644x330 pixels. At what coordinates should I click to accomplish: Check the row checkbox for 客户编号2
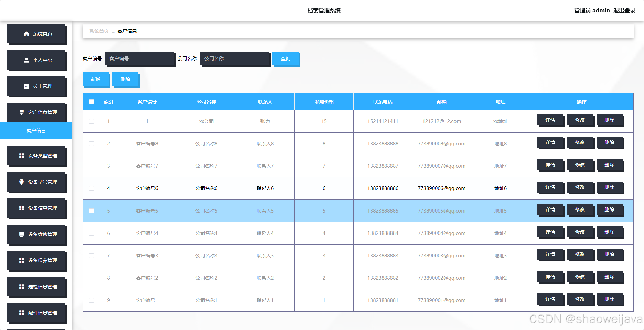click(x=92, y=278)
